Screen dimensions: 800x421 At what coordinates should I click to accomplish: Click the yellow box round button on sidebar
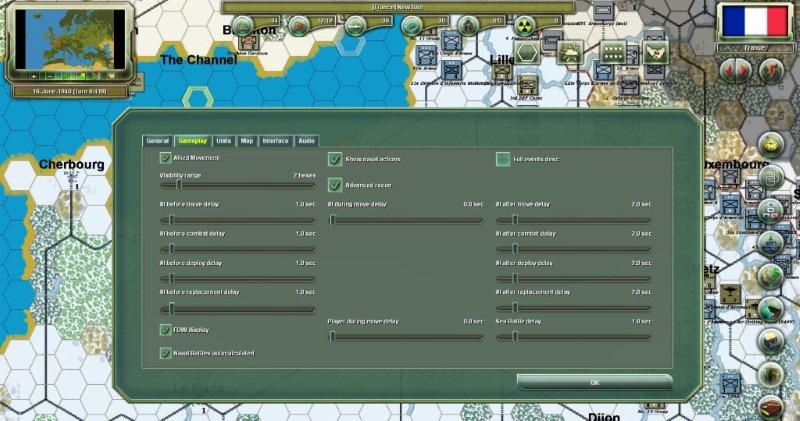coord(770,341)
